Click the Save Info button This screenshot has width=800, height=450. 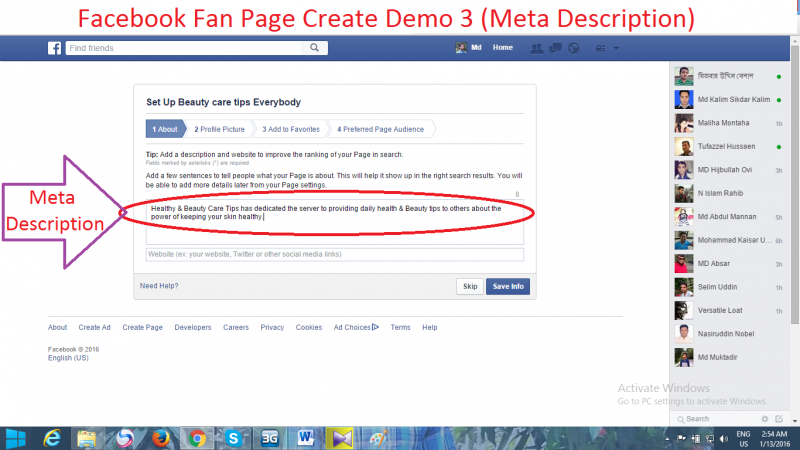click(508, 286)
